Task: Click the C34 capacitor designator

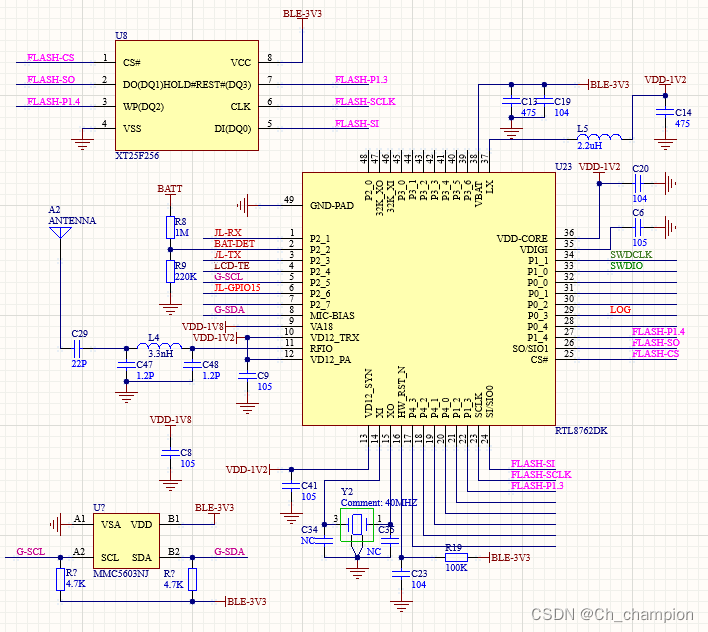Action: tap(309, 529)
